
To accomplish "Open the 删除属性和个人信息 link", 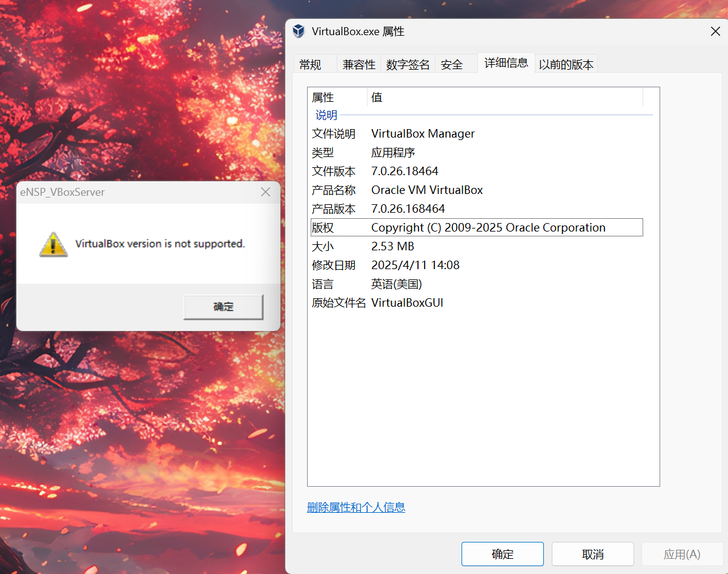I will pyautogui.click(x=356, y=507).
